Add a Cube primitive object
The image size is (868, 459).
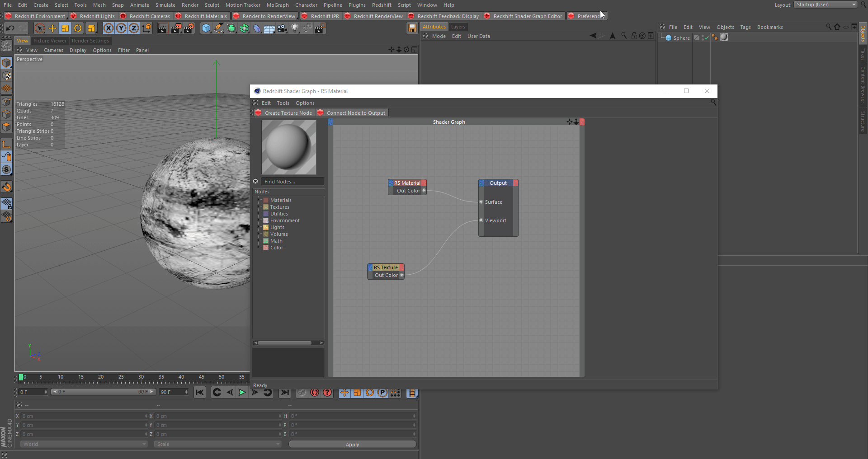pos(206,28)
